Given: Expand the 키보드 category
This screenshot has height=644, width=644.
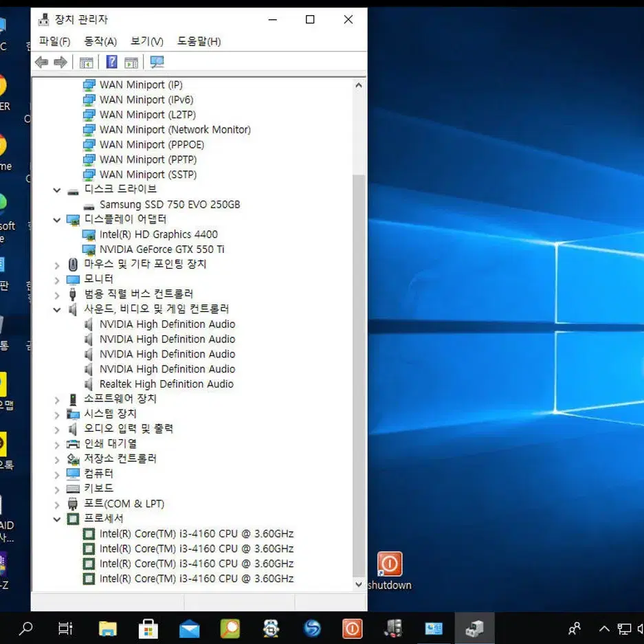Looking at the screenshot, I should 56,489.
